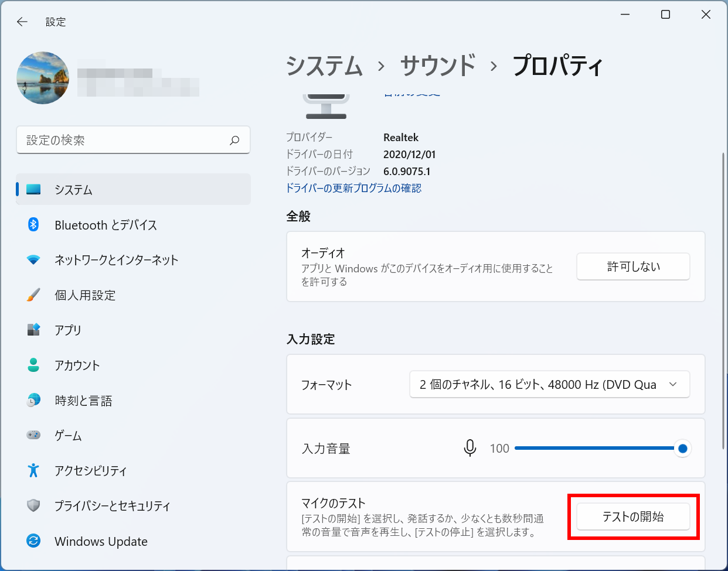The height and width of the screenshot is (571, 728).
Task: Click the Windows Update sync icon
Action: tap(33, 541)
